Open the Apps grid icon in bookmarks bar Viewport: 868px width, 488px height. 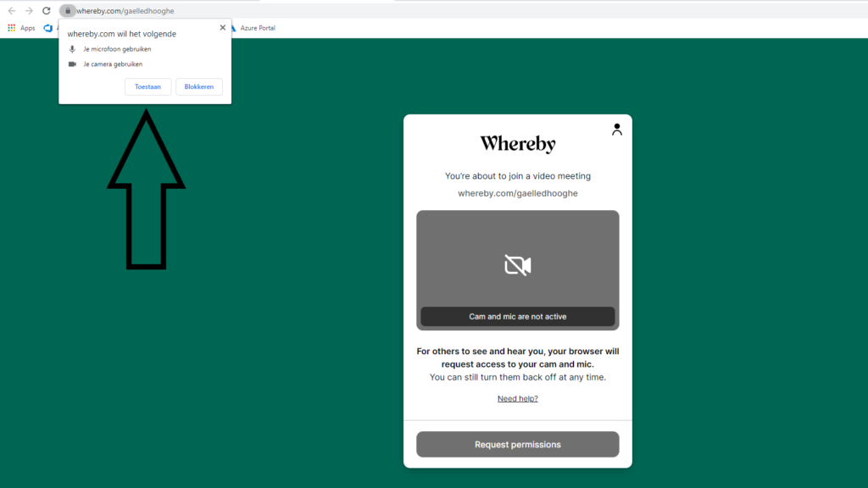[11, 28]
